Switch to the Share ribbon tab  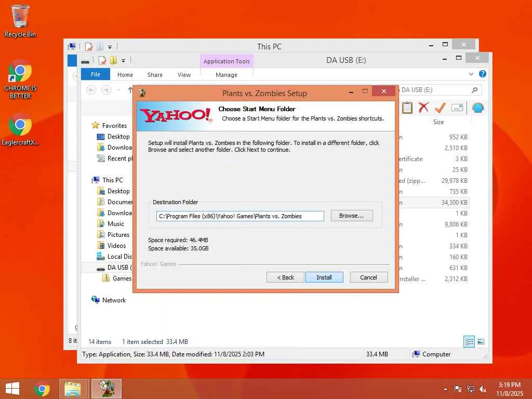pos(155,75)
